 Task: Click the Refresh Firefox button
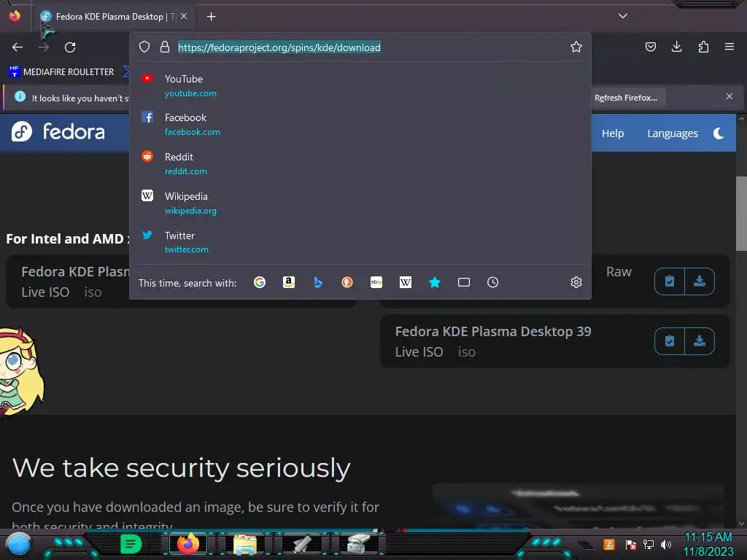pos(625,98)
